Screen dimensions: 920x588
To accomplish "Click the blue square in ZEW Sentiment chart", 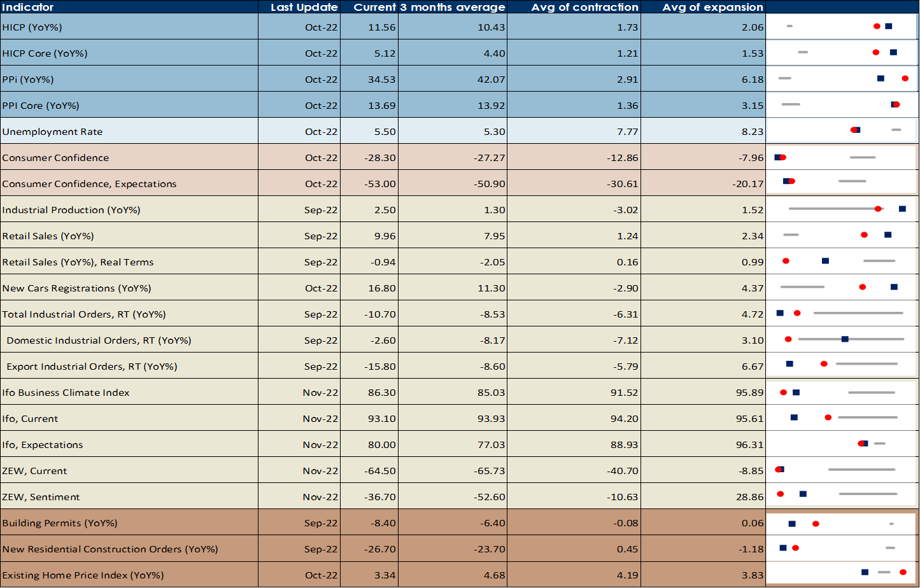I will pyautogui.click(x=803, y=494).
